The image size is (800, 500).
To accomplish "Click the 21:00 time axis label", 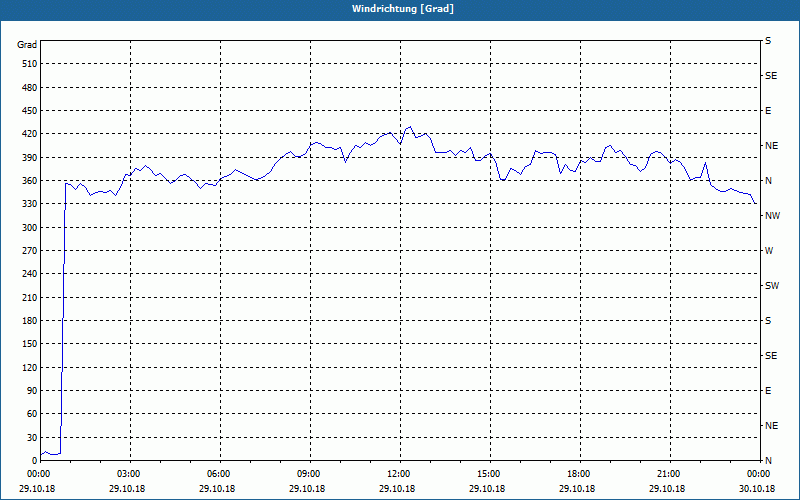I will coord(669,474).
